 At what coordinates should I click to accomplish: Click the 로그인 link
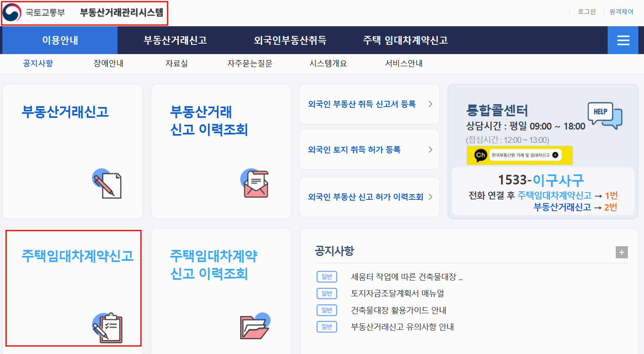tap(587, 12)
